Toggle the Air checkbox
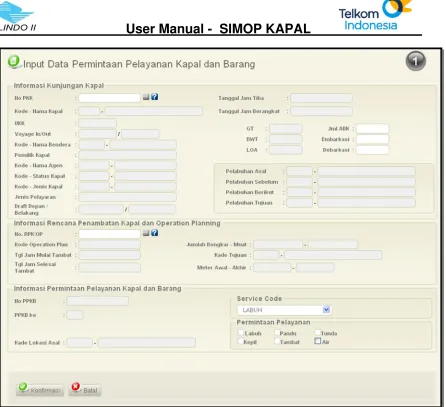Screen dimensions: 446x407 318,341
